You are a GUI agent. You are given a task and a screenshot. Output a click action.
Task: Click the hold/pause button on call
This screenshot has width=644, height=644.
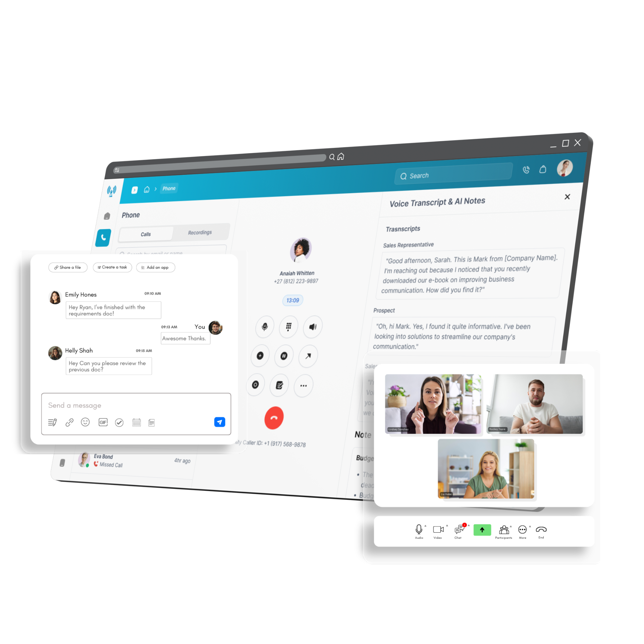(x=285, y=355)
